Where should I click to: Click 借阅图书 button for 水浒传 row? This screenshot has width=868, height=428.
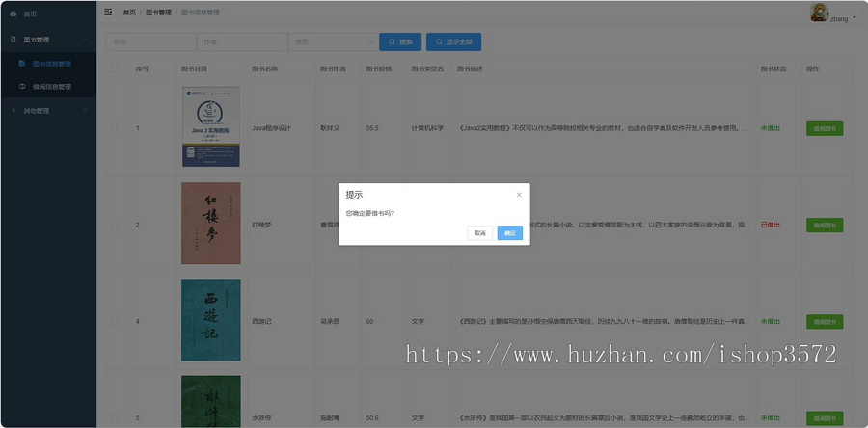point(825,418)
